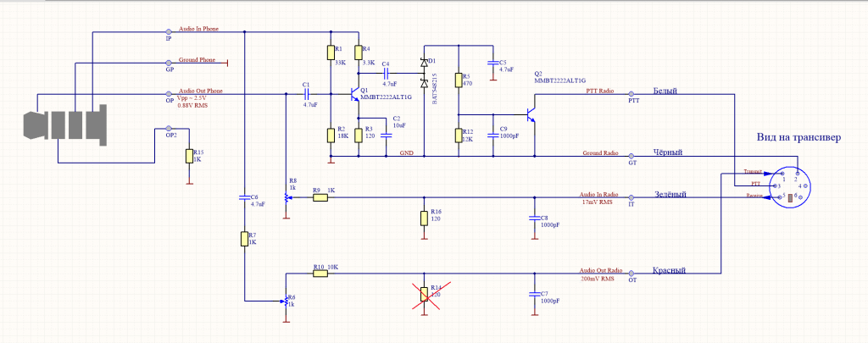
Task: Select resistor R16 120
Action: click(x=424, y=219)
